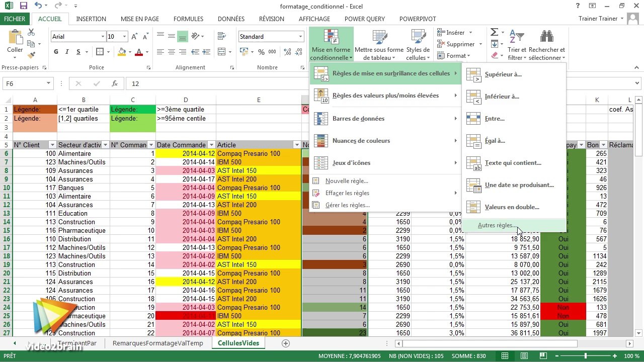Click Autres règles... option
The width and height of the screenshot is (644, 362).
pyautogui.click(x=514, y=225)
